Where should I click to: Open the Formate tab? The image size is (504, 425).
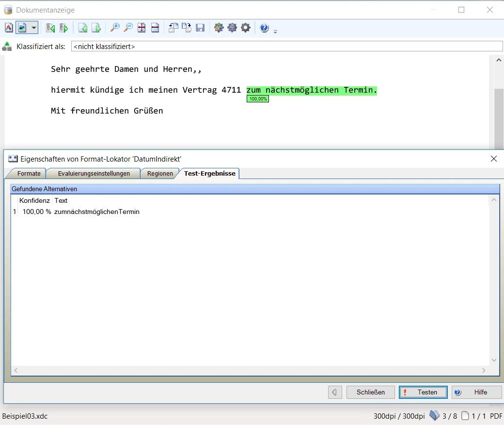tap(29, 174)
